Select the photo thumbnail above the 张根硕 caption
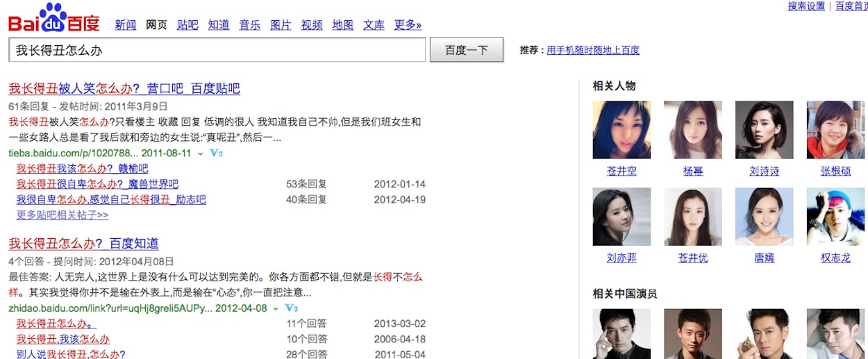 (835, 130)
